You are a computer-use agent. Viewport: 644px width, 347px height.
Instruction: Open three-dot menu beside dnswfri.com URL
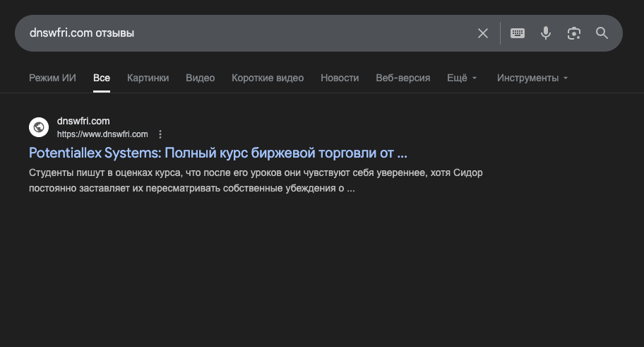pyautogui.click(x=160, y=134)
